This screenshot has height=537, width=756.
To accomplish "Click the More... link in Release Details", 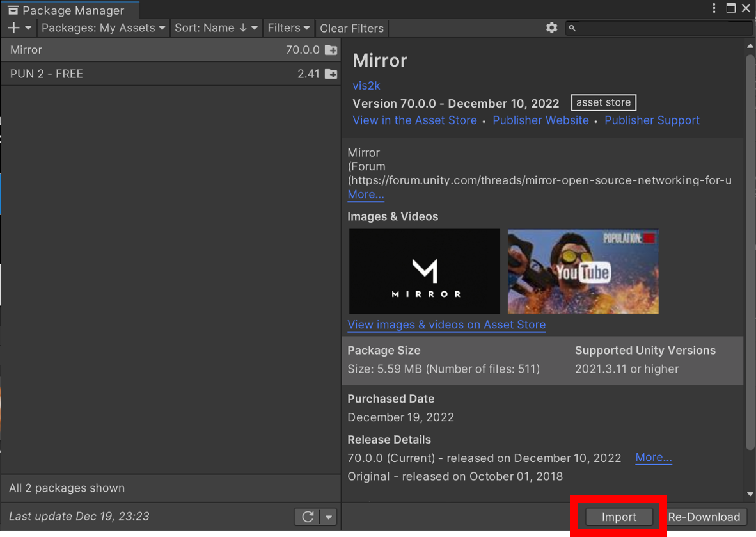I will pyautogui.click(x=653, y=457).
